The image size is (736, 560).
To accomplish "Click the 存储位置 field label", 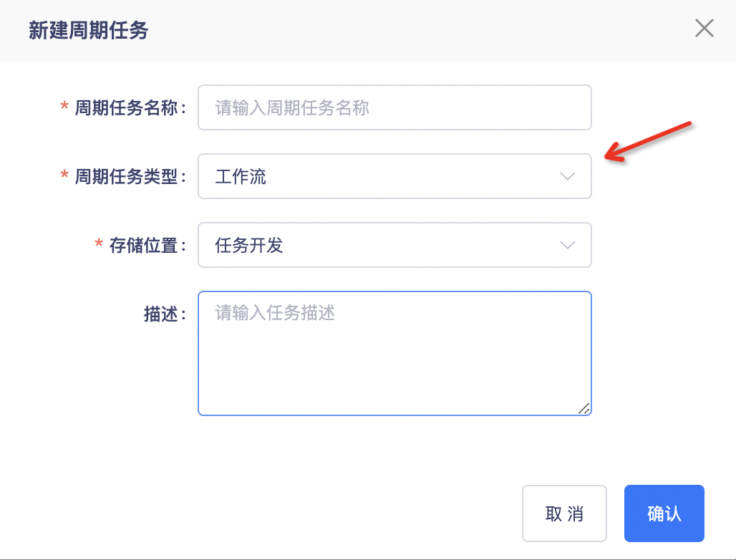I will 143,246.
